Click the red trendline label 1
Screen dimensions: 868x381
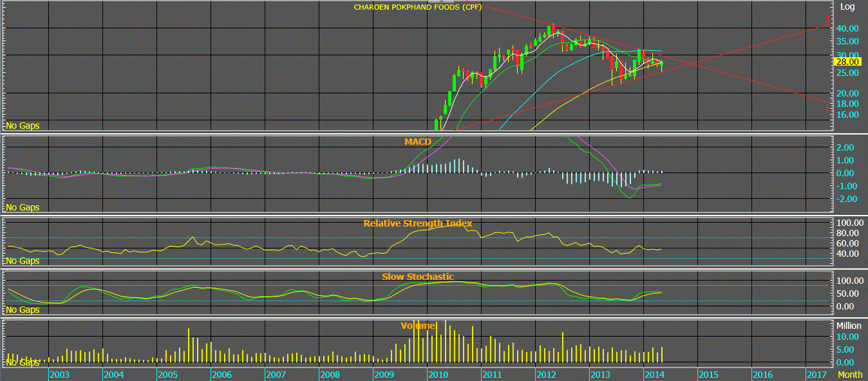click(828, 107)
